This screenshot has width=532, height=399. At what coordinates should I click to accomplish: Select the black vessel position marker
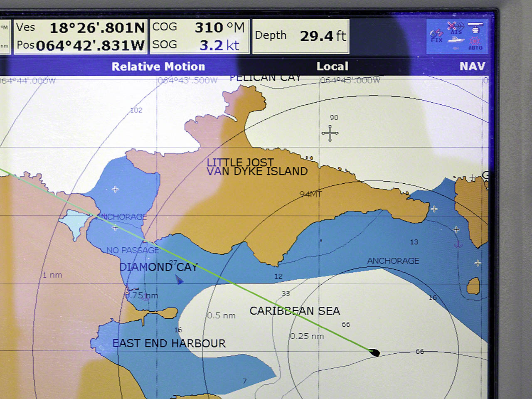click(375, 353)
